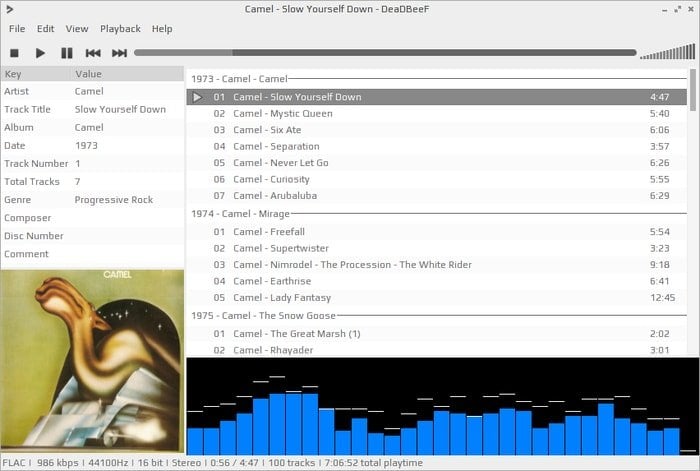Screen dimensions: 700x471
Task: Click the playlist vertical scrollbar
Action: (693, 213)
